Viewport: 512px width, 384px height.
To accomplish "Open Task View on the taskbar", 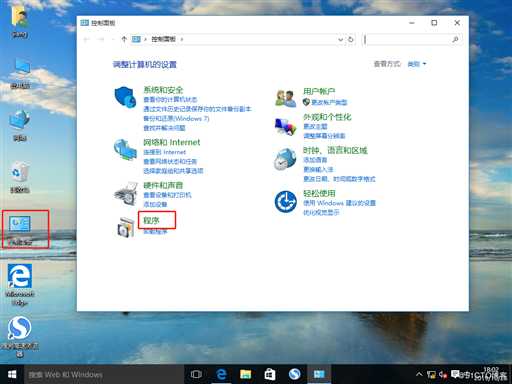I will [196, 374].
